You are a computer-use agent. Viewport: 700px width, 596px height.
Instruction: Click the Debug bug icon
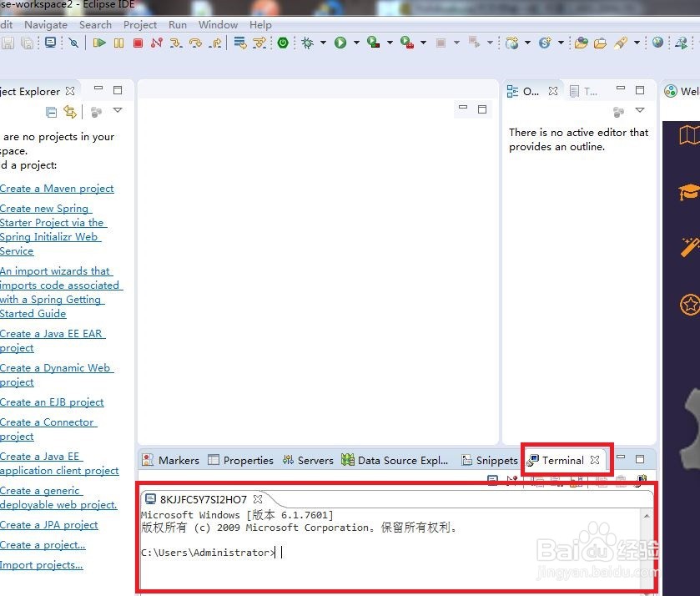pyautogui.click(x=308, y=43)
